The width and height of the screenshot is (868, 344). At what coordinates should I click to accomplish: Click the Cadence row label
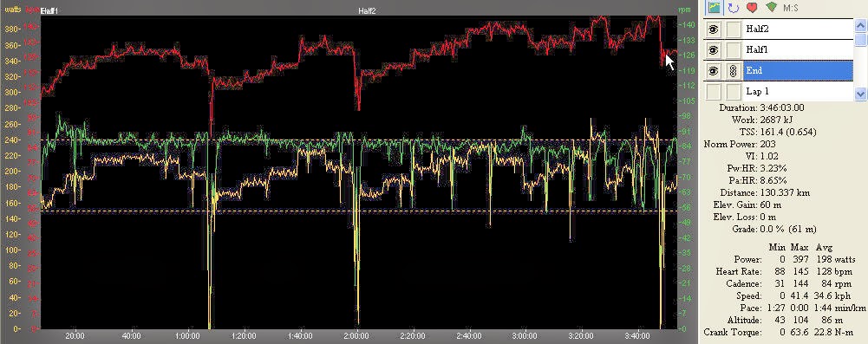[745, 283]
